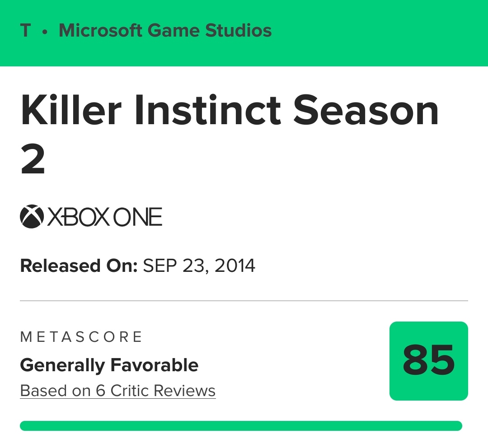Open the Based on 6 Critic Reviews link
The height and width of the screenshot is (448, 488).
[118, 391]
